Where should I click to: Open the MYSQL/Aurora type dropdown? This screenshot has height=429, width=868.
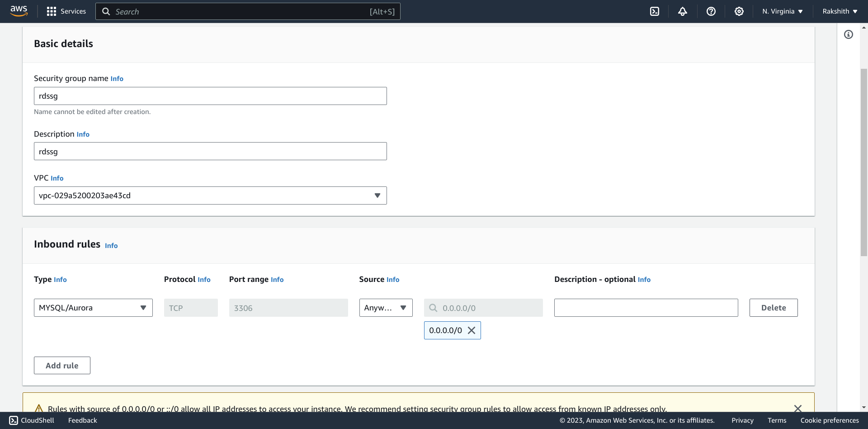(x=93, y=308)
